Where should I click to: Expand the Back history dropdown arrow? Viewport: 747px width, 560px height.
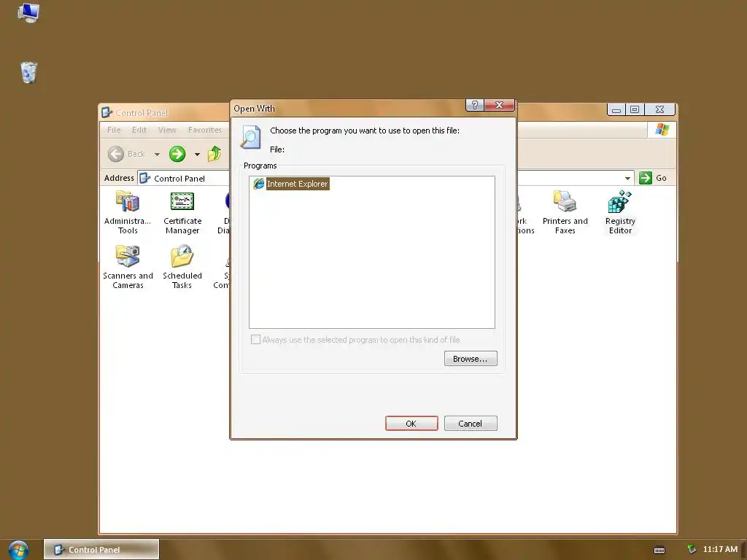click(158, 155)
